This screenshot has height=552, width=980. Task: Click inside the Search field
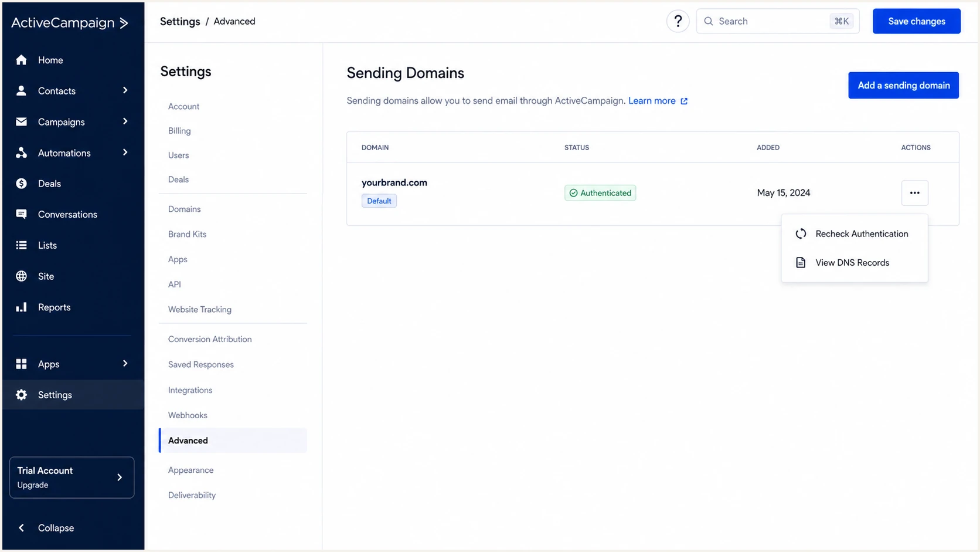click(x=777, y=21)
